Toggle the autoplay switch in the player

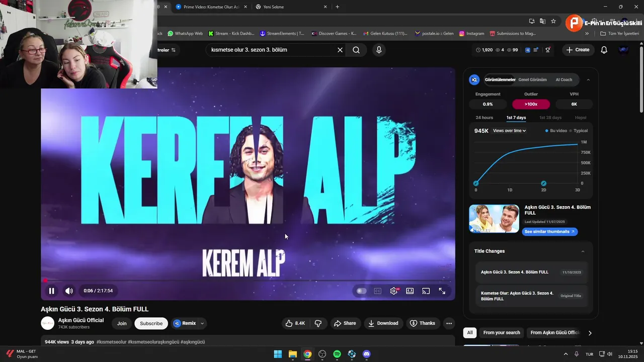click(x=361, y=291)
